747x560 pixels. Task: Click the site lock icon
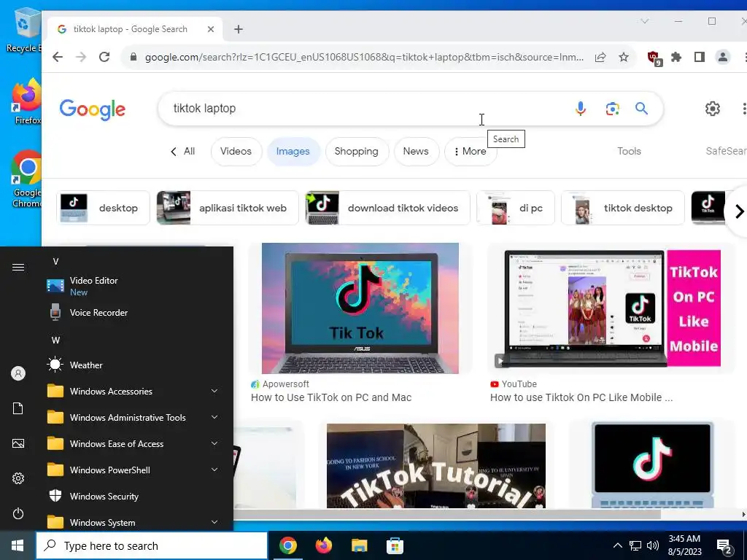(133, 57)
